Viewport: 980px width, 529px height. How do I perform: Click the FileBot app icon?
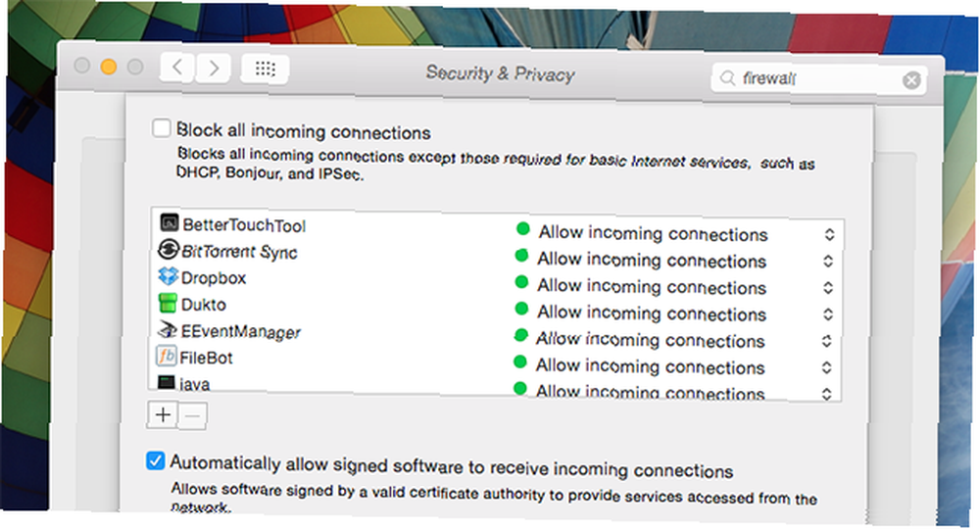tap(167, 356)
